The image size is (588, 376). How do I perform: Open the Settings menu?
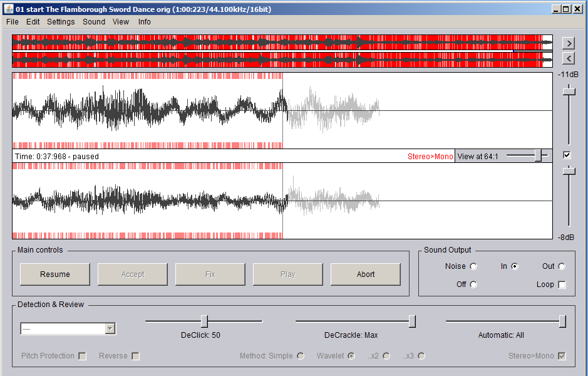click(61, 22)
